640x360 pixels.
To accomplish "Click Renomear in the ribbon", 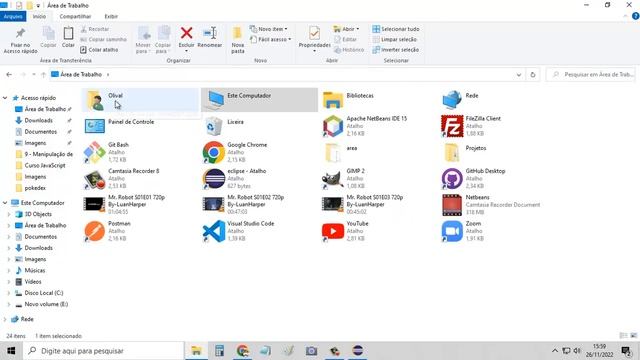I will (x=210, y=37).
